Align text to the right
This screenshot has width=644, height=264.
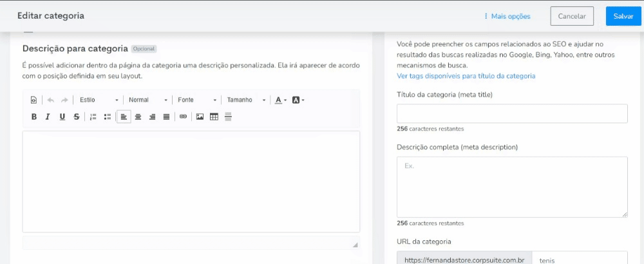[x=152, y=117]
